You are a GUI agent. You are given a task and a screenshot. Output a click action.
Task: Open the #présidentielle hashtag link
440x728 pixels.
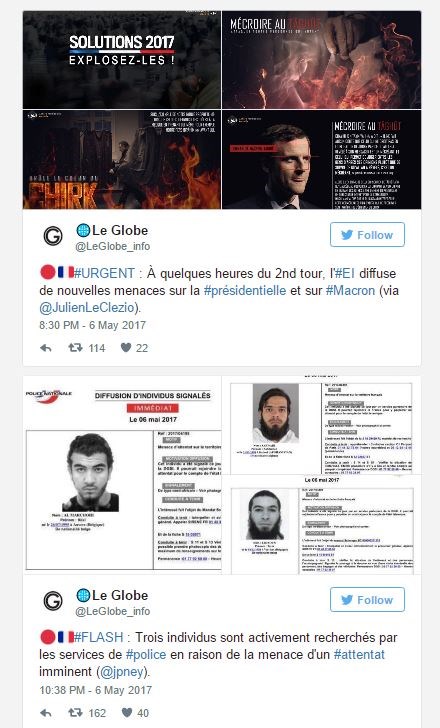[x=245, y=291]
